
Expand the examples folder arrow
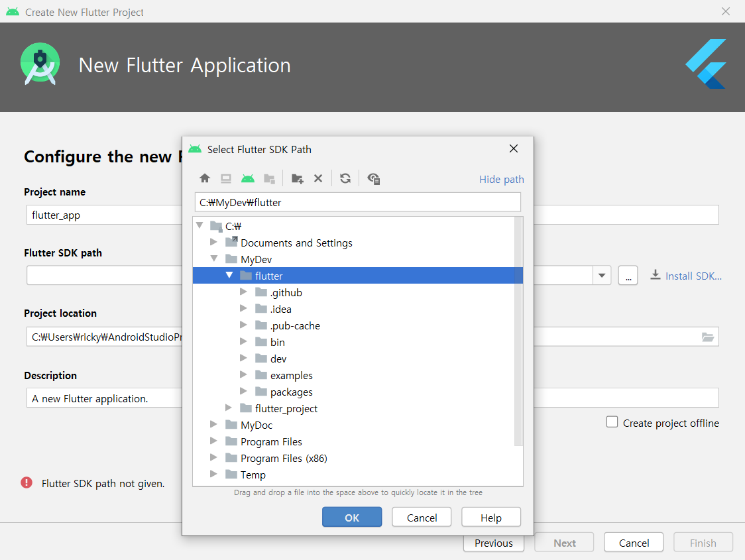[243, 374]
